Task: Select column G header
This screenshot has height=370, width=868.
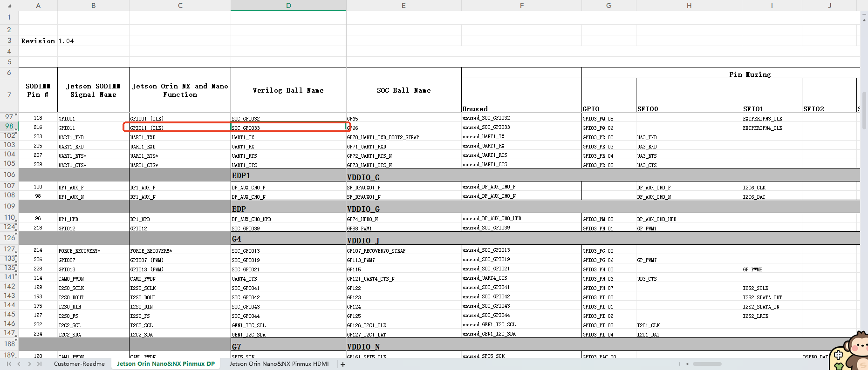Action: click(608, 6)
